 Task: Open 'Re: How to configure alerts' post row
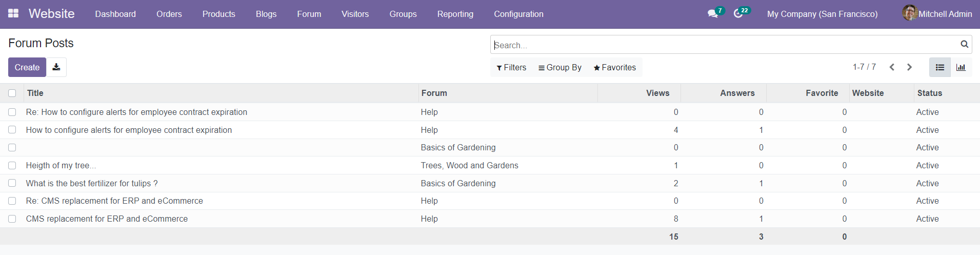pos(490,112)
